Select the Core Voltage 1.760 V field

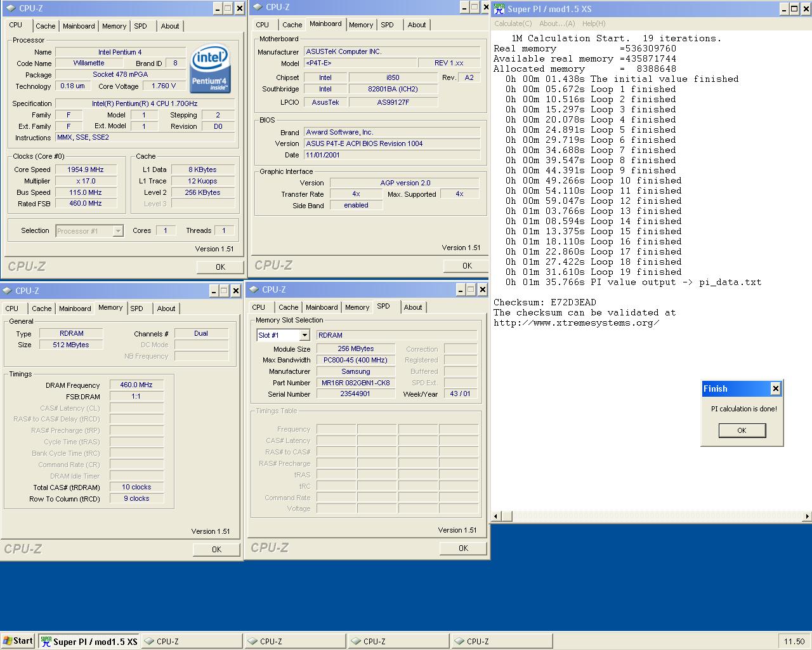point(164,86)
